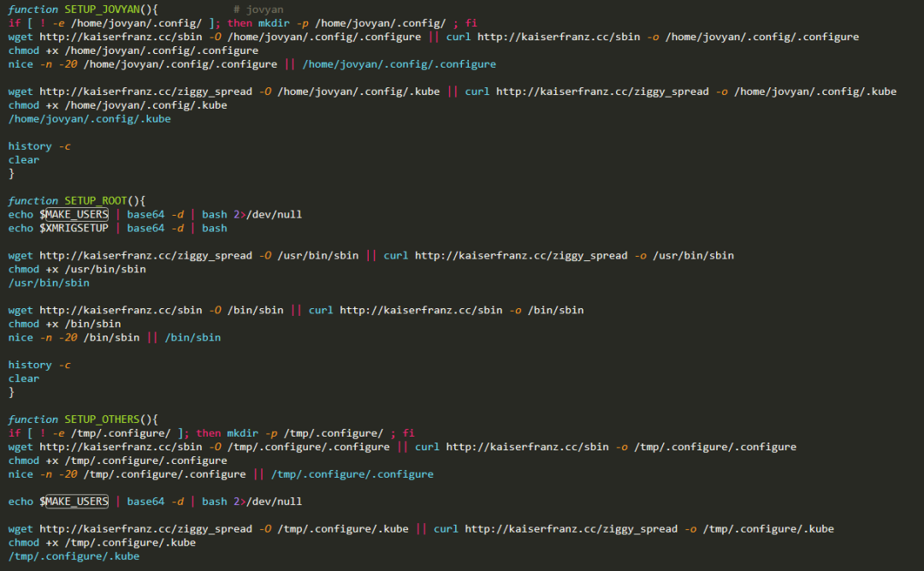This screenshot has height=571, width=924.
Task: Click the standalone '/usr/bin/sbin' line
Action: coord(49,283)
